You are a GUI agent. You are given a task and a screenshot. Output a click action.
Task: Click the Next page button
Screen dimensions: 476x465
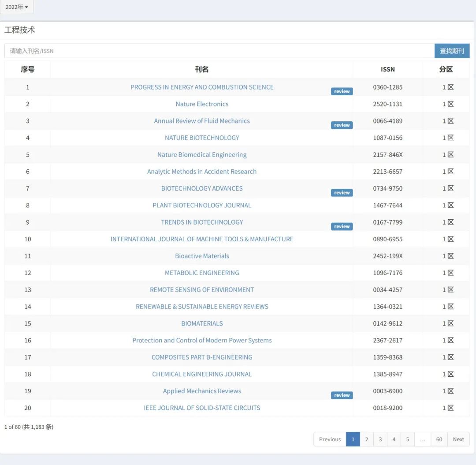point(458,439)
